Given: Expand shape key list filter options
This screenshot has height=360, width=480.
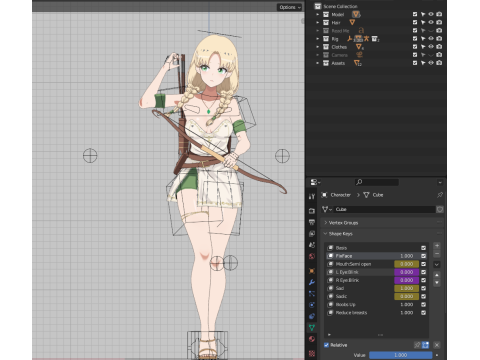Looking at the screenshot, I should point(329,334).
